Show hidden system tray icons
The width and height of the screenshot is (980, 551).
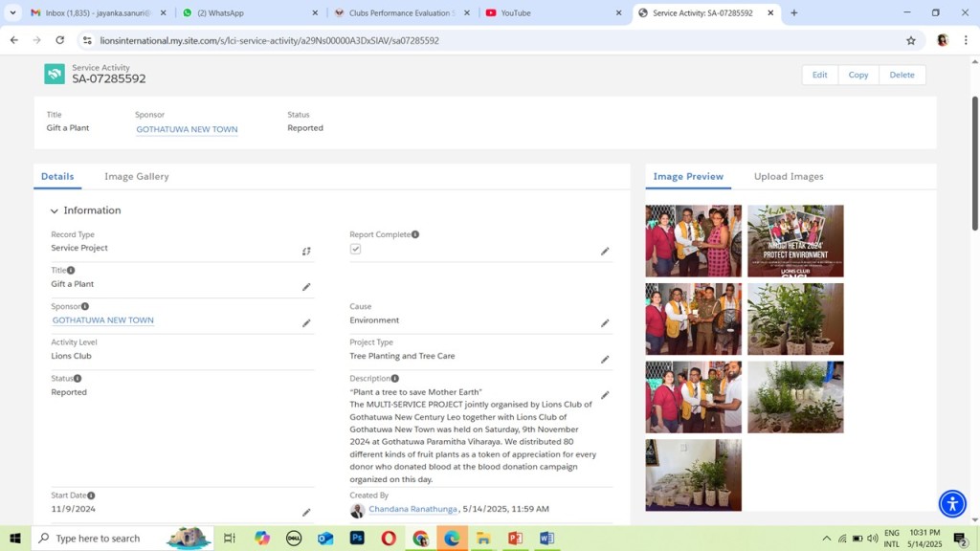[826, 538]
